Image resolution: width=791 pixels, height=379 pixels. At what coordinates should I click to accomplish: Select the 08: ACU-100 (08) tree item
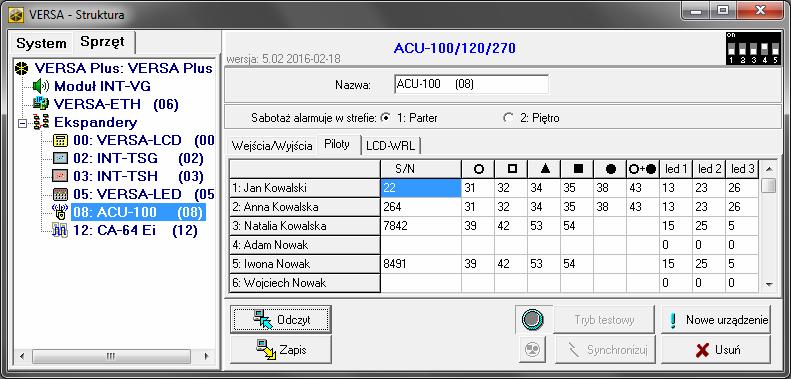coord(138,212)
